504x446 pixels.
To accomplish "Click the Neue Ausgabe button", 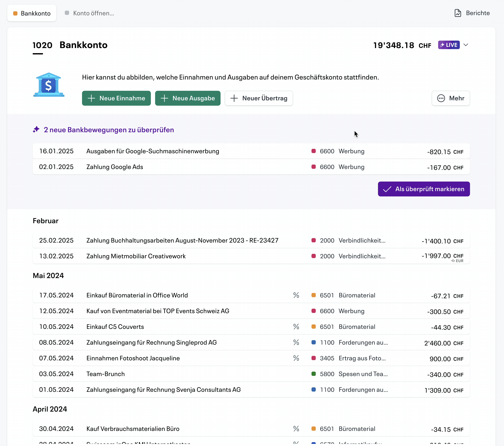I will pos(188,98).
